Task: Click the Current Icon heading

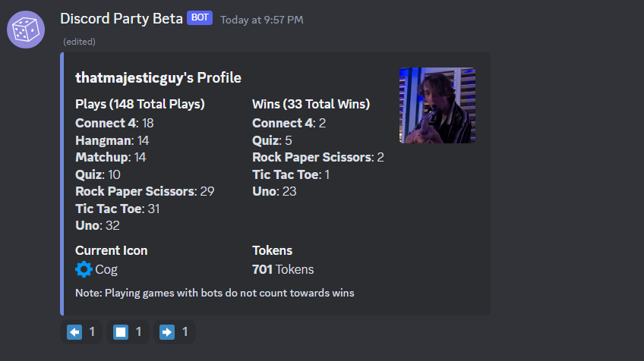Action: (x=112, y=250)
